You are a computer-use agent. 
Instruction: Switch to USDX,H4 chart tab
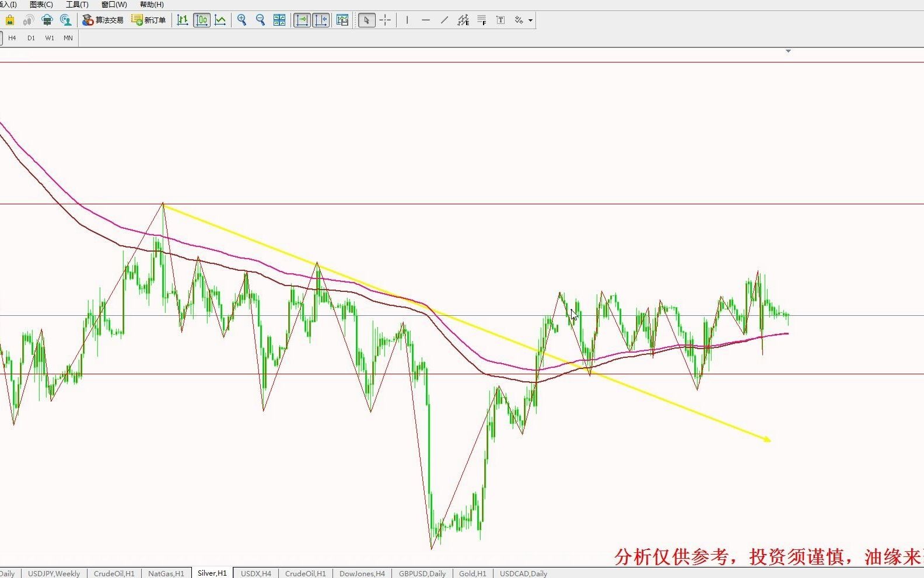point(256,573)
